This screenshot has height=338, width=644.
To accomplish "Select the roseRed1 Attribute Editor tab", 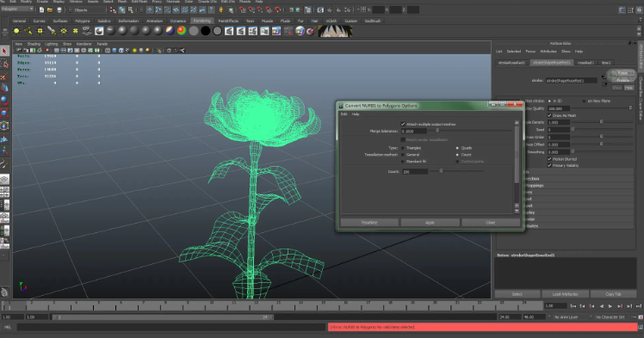I will (x=585, y=63).
